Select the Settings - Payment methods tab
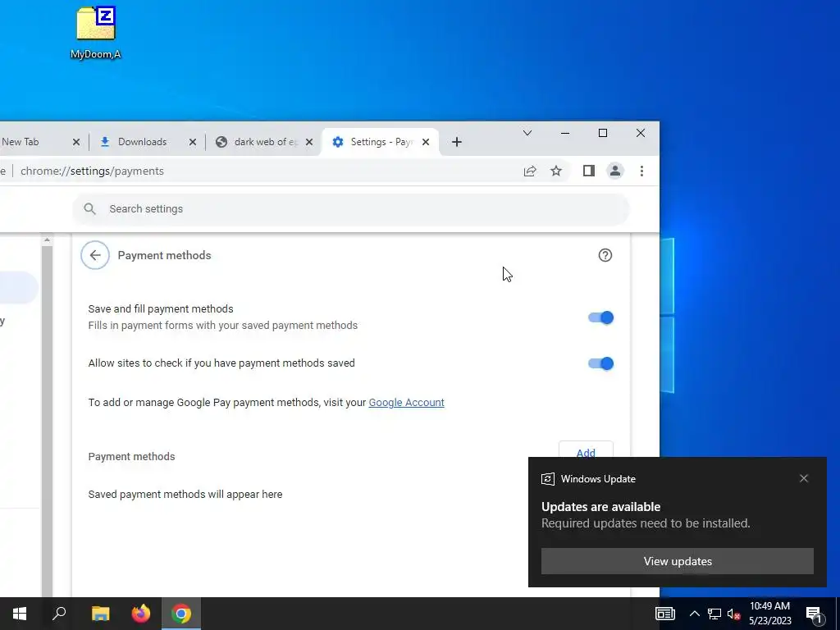This screenshot has width=840, height=630. tap(381, 142)
